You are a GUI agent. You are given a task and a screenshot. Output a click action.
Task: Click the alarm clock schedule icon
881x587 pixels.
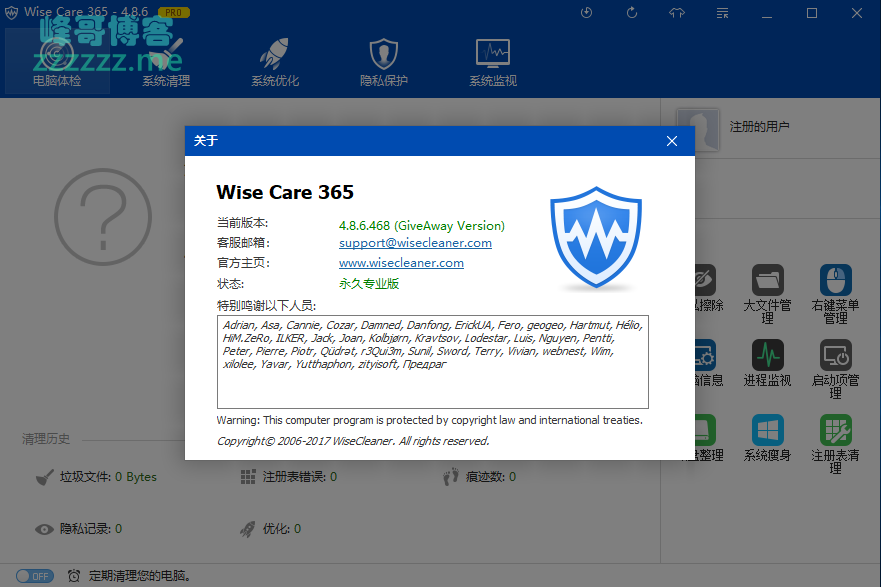pos(74,576)
